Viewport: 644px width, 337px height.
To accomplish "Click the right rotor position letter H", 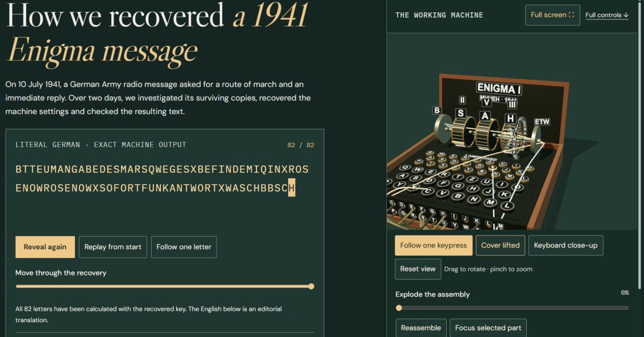I will click(x=511, y=118).
